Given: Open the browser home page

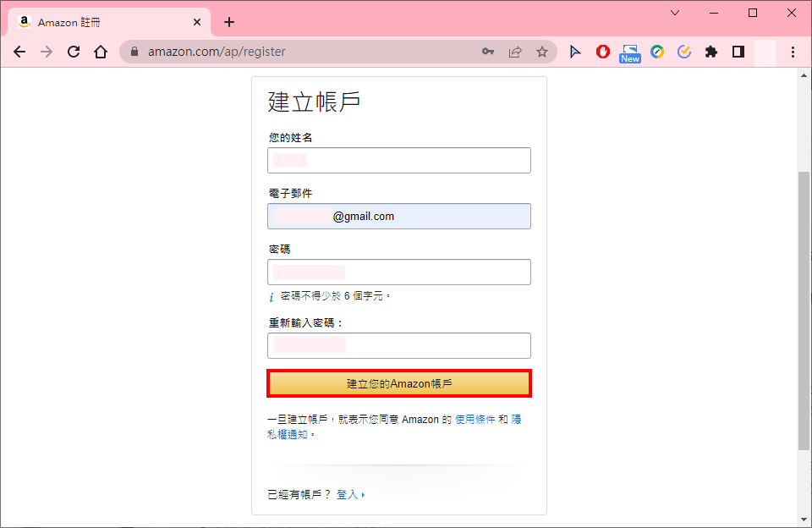Looking at the screenshot, I should click(x=101, y=52).
